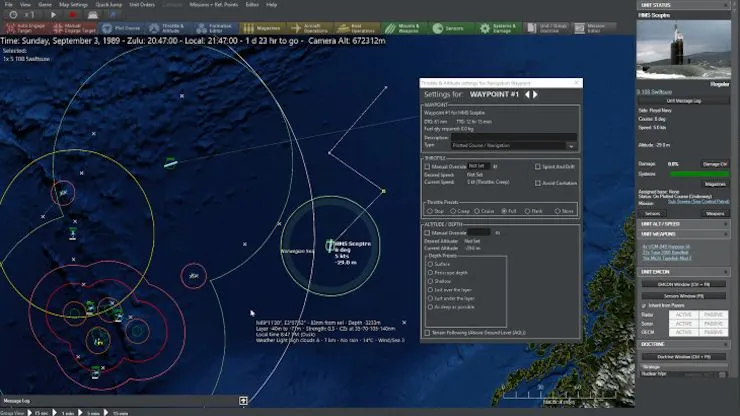
Task: Open the Editor menu
Action: 252,5
